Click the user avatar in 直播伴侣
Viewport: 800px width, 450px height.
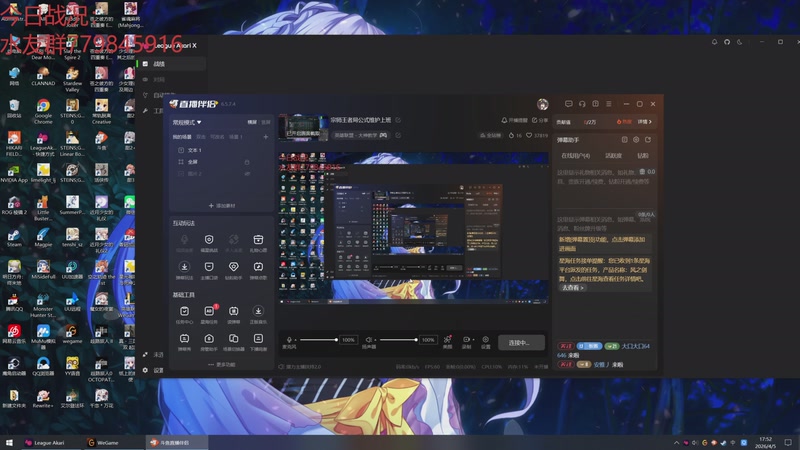coord(542,104)
